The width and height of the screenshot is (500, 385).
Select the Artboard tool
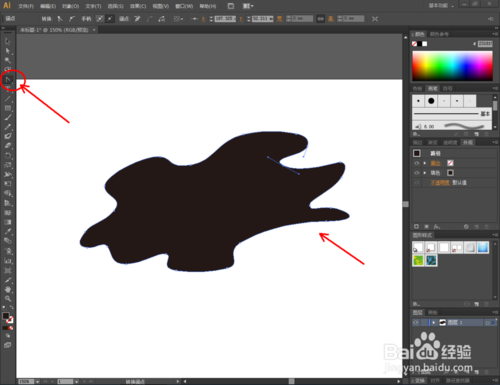[x=8, y=270]
